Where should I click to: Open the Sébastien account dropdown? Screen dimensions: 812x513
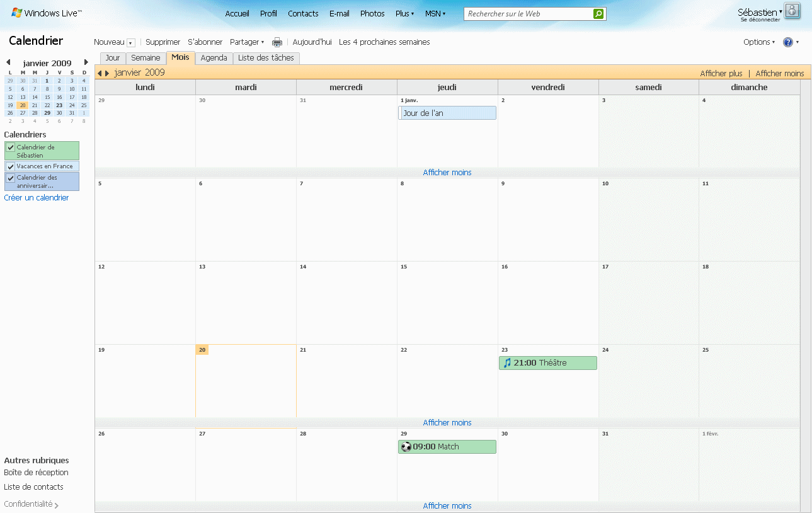coord(760,12)
